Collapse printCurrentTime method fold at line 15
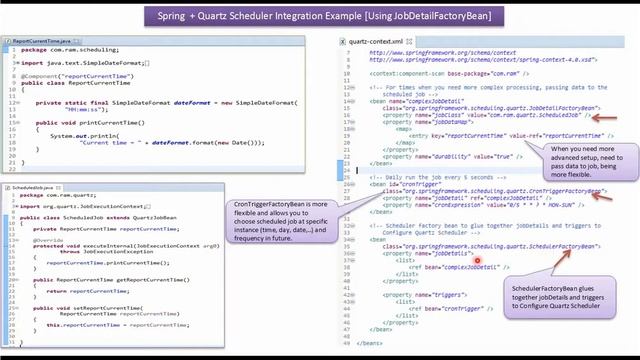 click(x=18, y=123)
